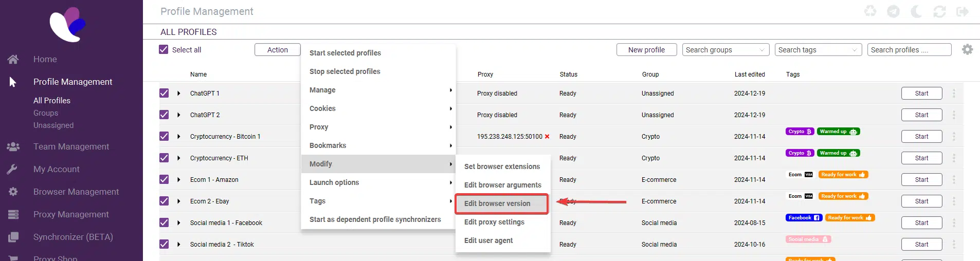Open table settings gear icon
The image size is (980, 261).
click(967, 50)
